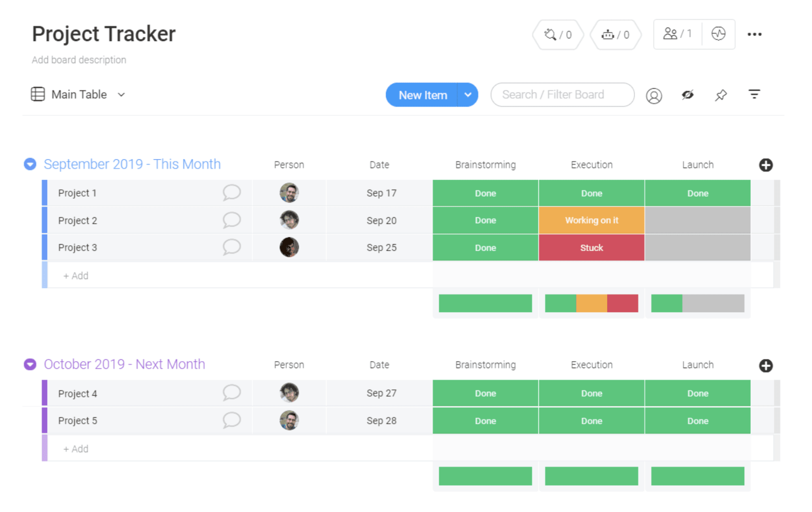Click the person filter icon

[x=654, y=96]
